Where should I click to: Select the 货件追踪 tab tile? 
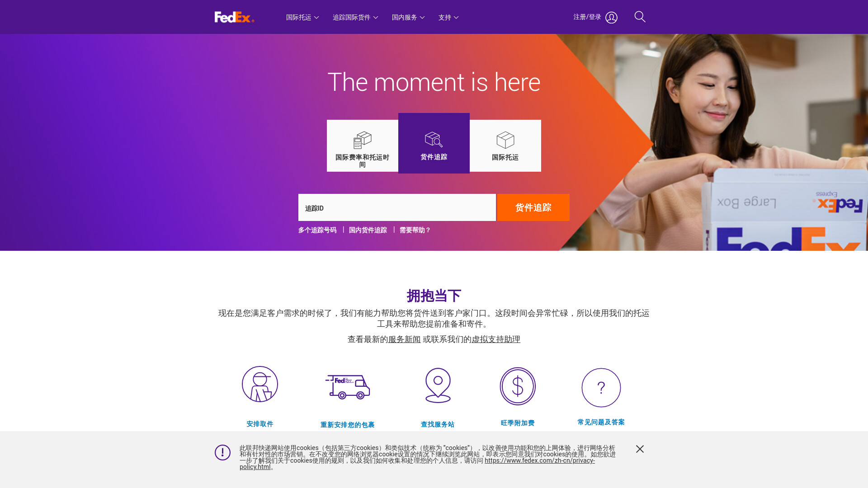click(x=434, y=143)
